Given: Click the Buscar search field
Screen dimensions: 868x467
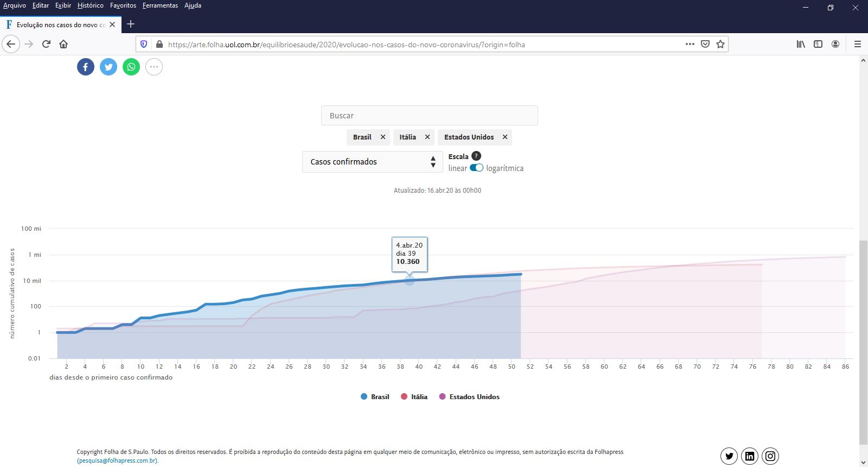Looking at the screenshot, I should click(430, 116).
